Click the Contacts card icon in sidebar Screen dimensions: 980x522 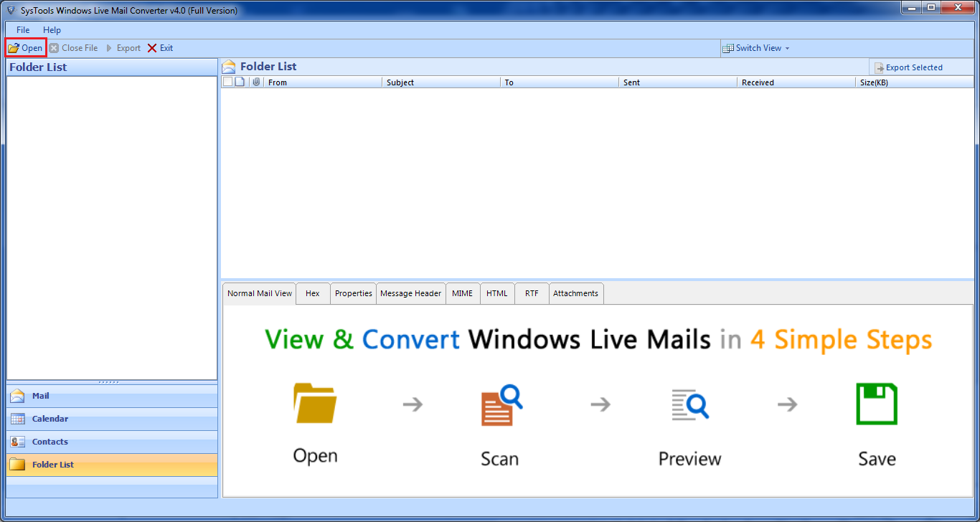pos(17,442)
